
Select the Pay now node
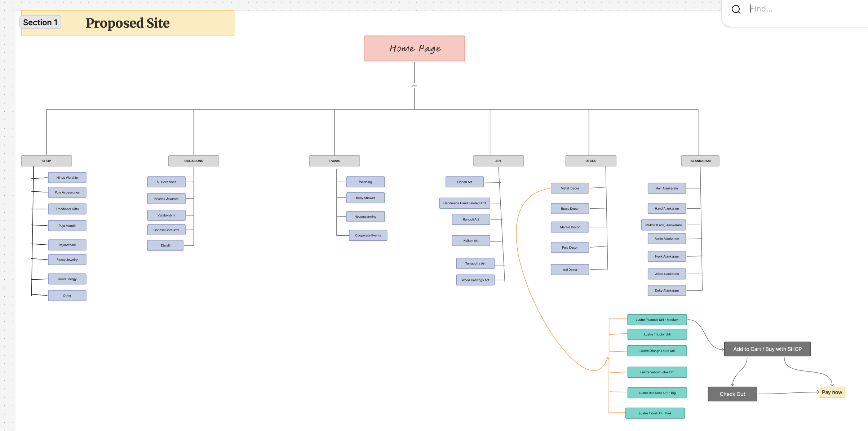tap(832, 392)
